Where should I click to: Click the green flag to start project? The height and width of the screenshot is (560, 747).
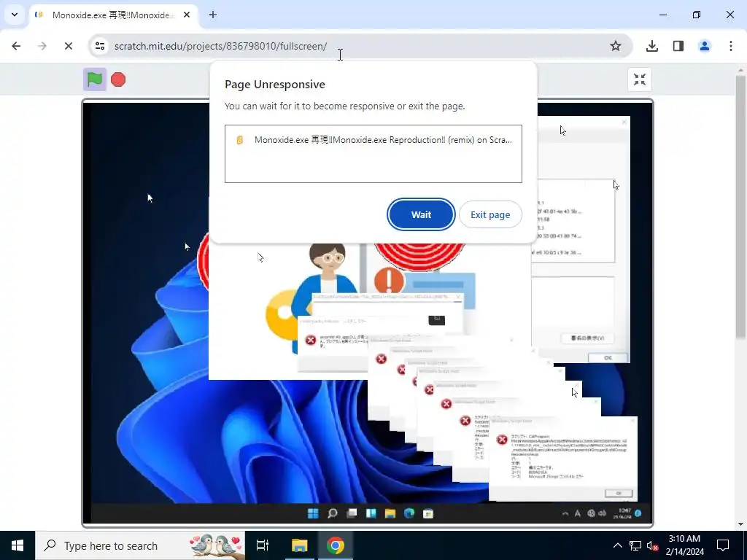[95, 79]
